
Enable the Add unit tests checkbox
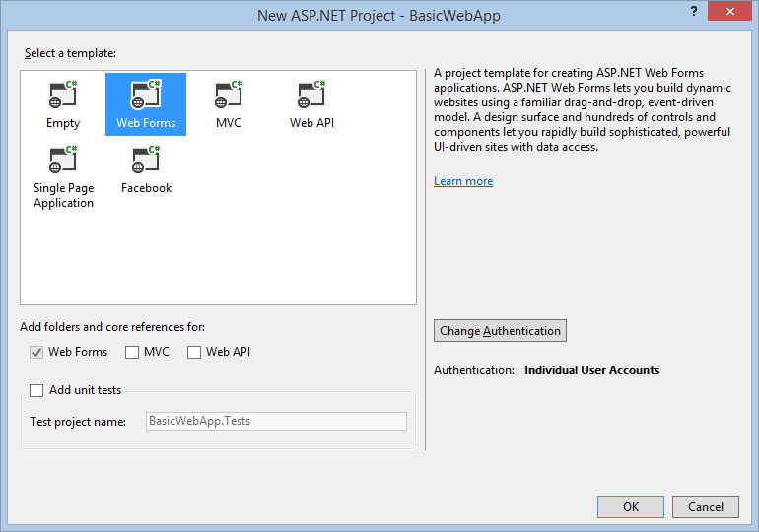[37, 390]
